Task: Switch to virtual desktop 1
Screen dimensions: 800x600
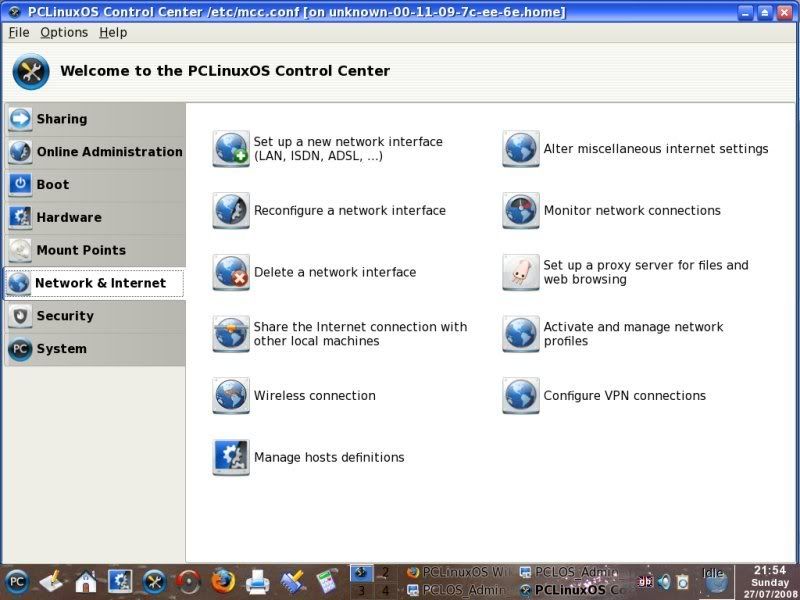Action: 361,573
